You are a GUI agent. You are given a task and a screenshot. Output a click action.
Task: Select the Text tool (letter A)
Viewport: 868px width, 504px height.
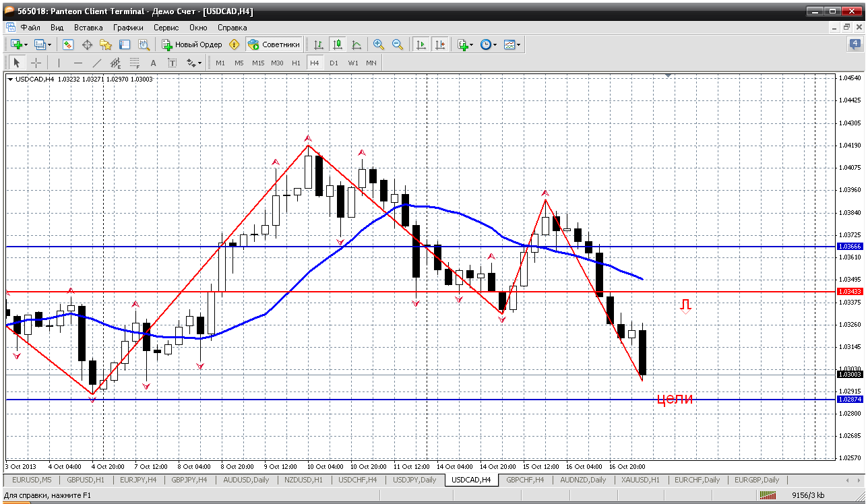[x=154, y=63]
